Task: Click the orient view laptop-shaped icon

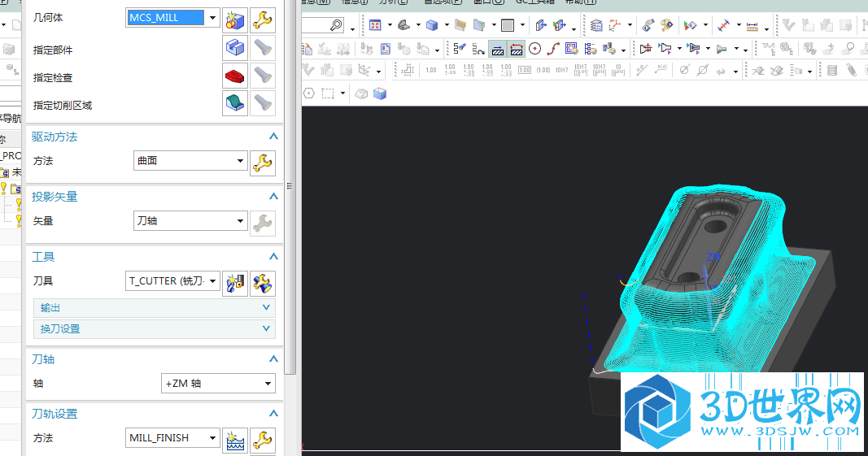Action: 403,25
